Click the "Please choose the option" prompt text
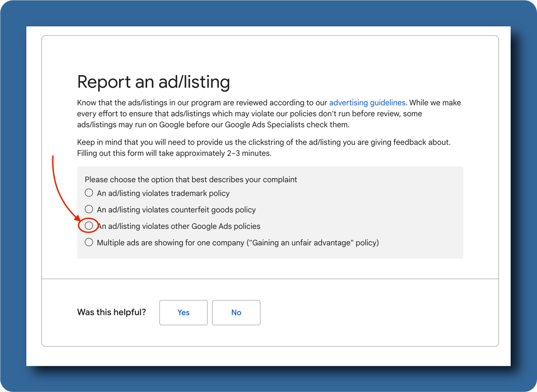 (x=190, y=180)
